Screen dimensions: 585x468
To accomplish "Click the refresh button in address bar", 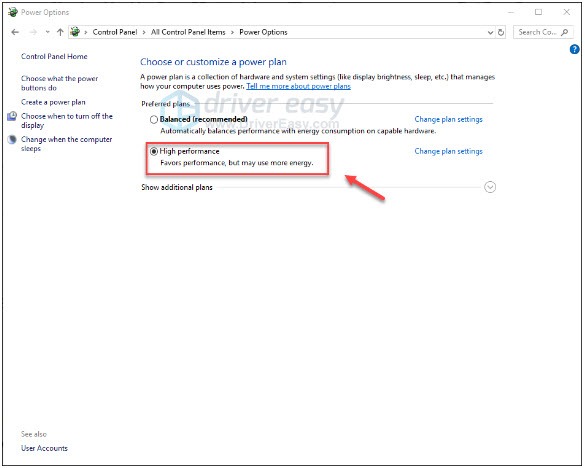I will pos(501,32).
